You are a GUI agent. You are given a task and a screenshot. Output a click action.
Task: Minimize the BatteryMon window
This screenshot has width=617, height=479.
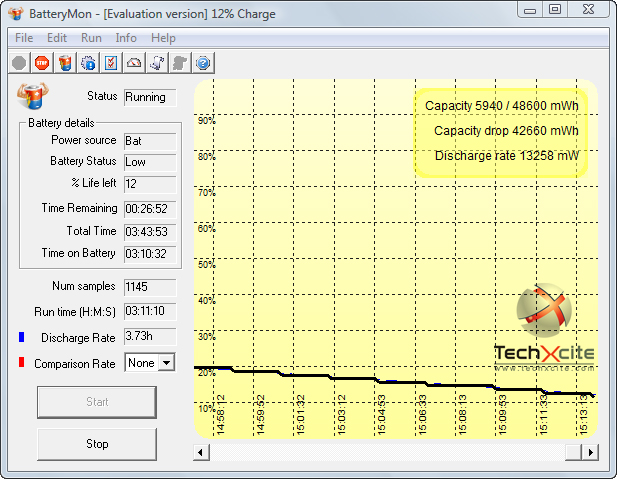tap(530, 9)
